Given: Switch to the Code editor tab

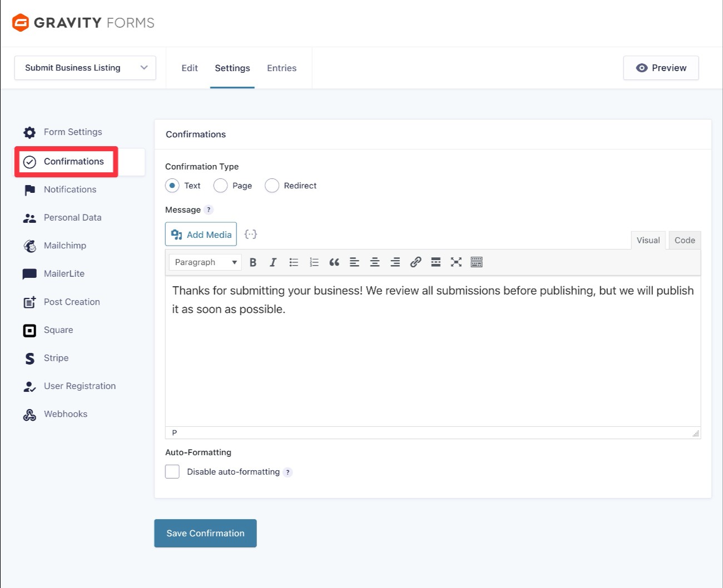Looking at the screenshot, I should pos(684,240).
